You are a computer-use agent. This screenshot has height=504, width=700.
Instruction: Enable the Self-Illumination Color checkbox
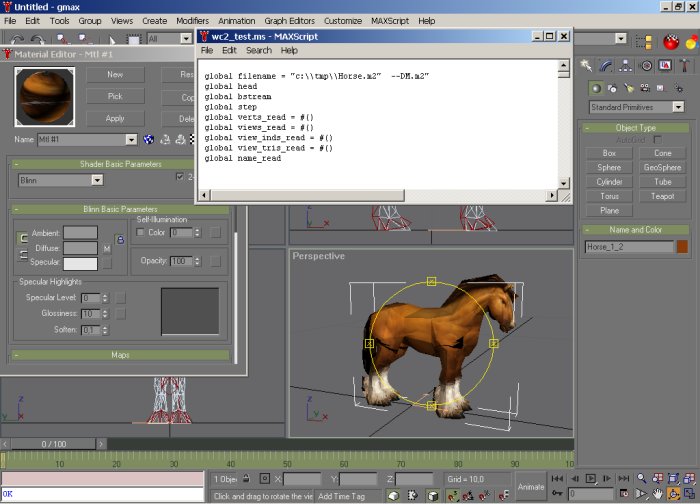click(x=140, y=232)
